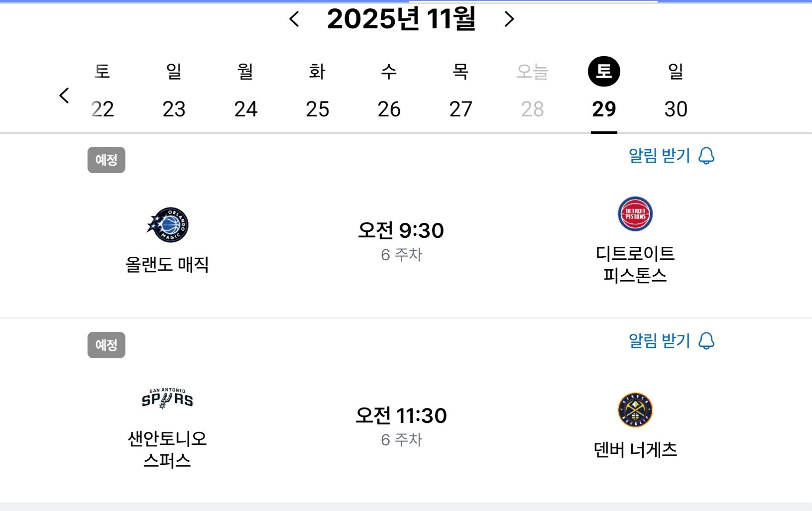Open 2025년 11월 month picker
Image resolution: width=812 pixels, height=511 pixels.
tap(401, 19)
